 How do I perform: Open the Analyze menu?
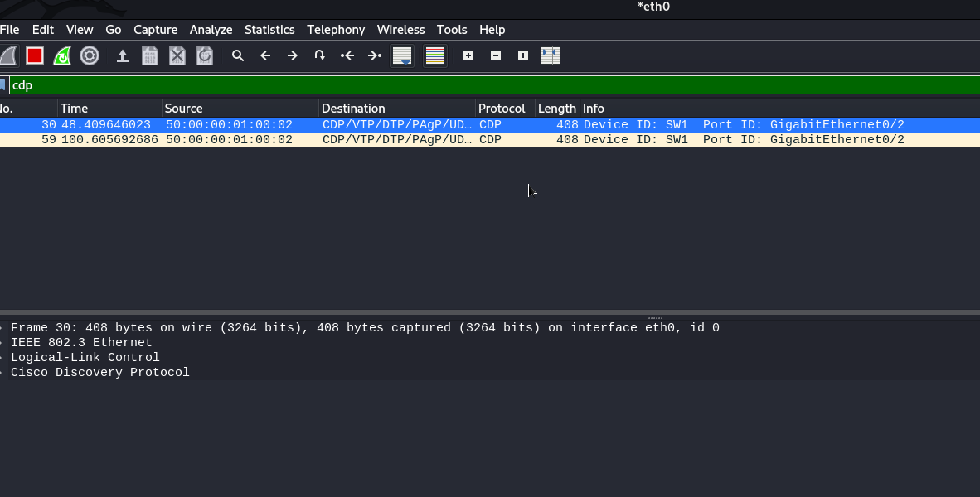click(211, 30)
